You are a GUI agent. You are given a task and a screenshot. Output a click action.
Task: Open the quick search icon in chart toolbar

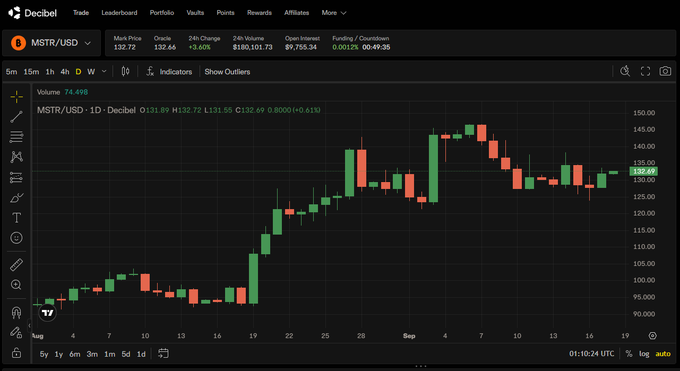click(625, 71)
